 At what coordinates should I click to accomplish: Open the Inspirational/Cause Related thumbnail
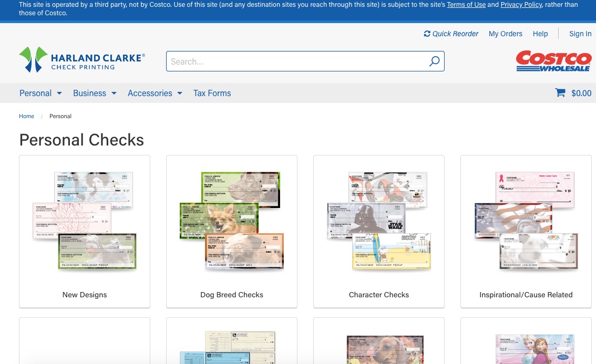pyautogui.click(x=526, y=221)
